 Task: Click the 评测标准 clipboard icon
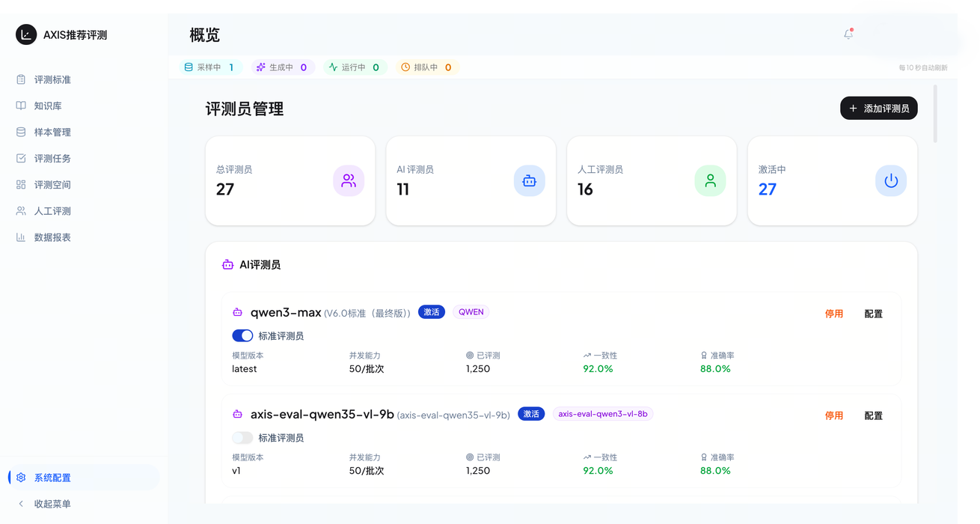point(21,79)
